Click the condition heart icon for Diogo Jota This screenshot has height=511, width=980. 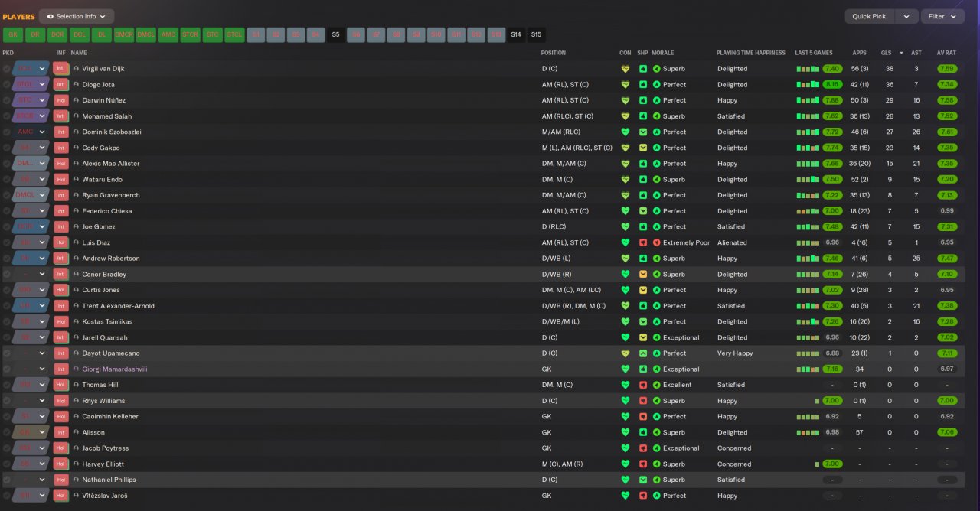pyautogui.click(x=625, y=85)
